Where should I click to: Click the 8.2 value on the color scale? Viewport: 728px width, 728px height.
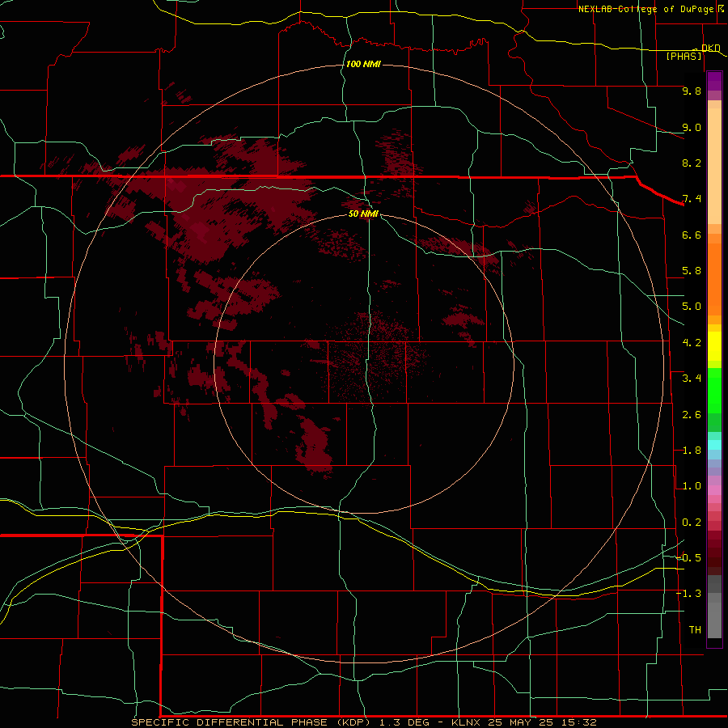[692, 163]
